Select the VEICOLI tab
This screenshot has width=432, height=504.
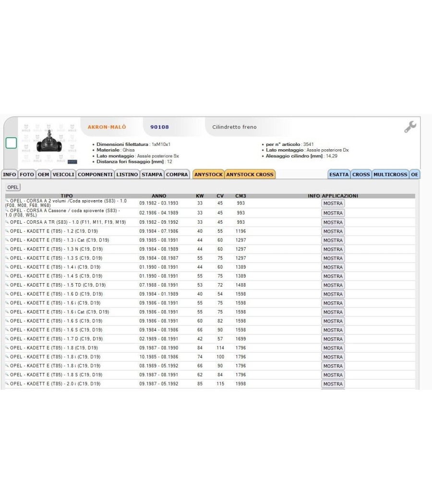pos(63,175)
